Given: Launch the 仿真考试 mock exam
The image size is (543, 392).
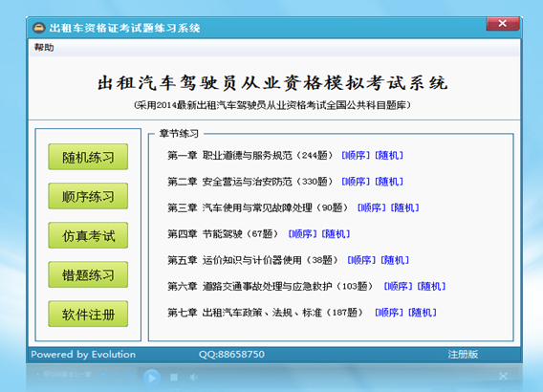Looking at the screenshot, I should [88, 235].
